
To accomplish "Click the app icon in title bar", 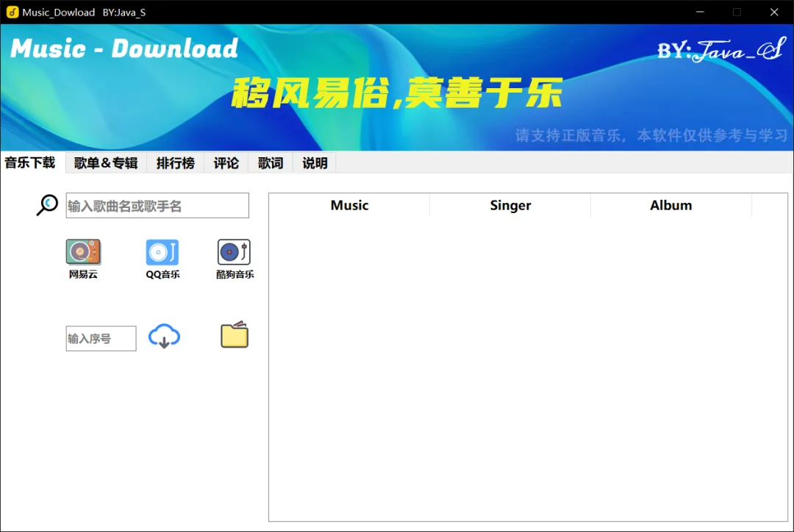I will pos(12,12).
